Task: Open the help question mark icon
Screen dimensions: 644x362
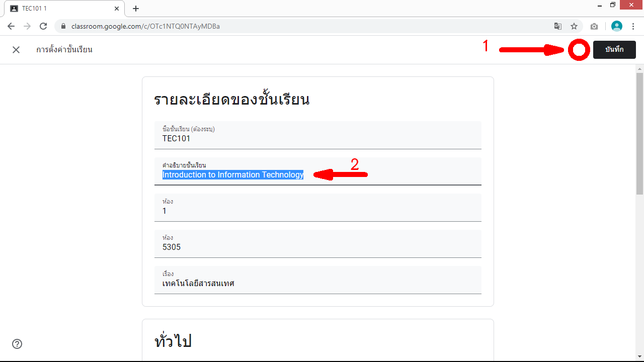Action: 17,344
